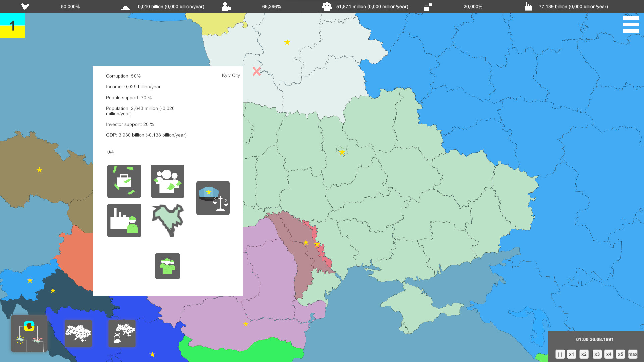Open the ballot box election icon bottom-left
The image size is (644, 362).
29,334
